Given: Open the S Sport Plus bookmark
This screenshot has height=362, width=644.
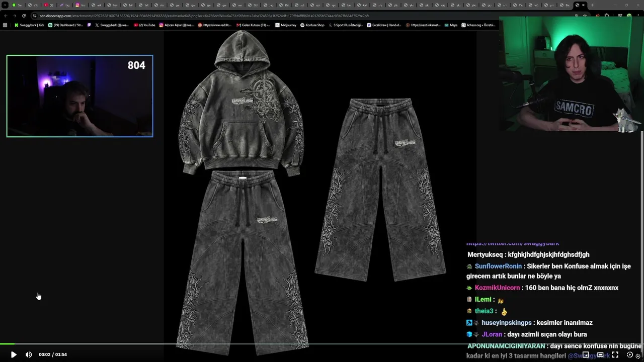Looking at the screenshot, I should pos(345,25).
